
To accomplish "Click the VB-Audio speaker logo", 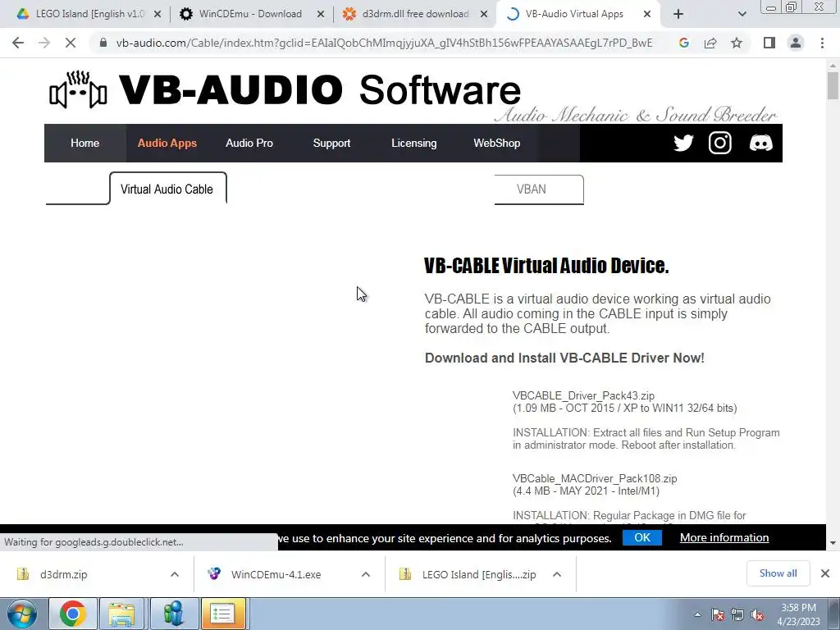I will [x=78, y=89].
